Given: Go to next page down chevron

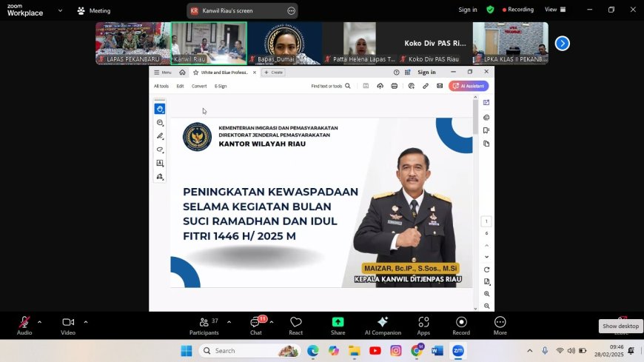Looking at the screenshot, I should [486, 257].
